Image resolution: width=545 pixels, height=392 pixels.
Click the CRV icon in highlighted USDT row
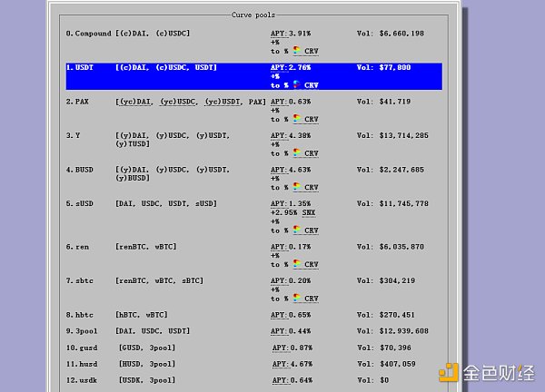coord(297,85)
